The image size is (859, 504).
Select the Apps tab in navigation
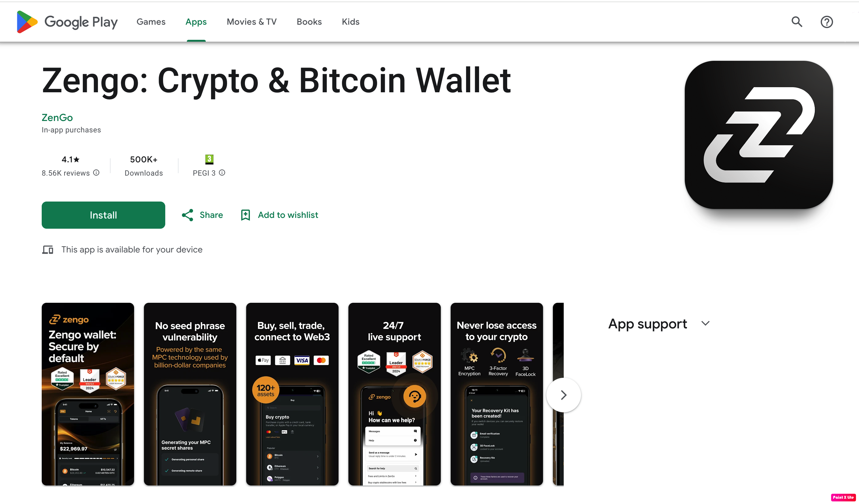[x=196, y=22]
